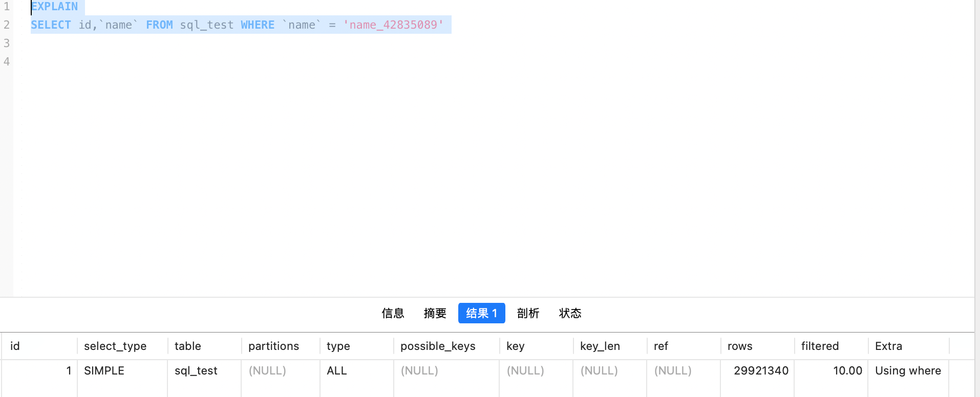Viewport: 980px width, 397px height.
Task: Select the 10.00 filtered cell
Action: (847, 371)
